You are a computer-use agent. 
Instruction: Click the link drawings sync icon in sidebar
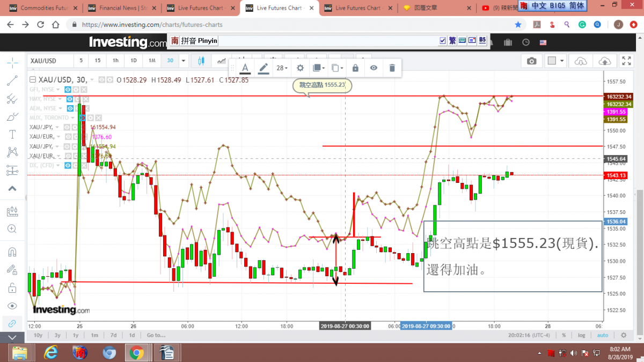tap(12, 324)
